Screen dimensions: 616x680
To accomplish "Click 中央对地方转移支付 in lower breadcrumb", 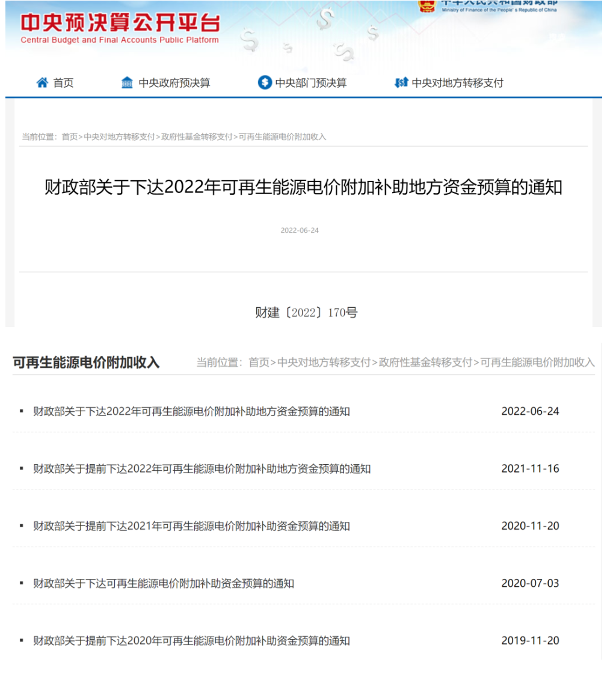I will (x=324, y=363).
